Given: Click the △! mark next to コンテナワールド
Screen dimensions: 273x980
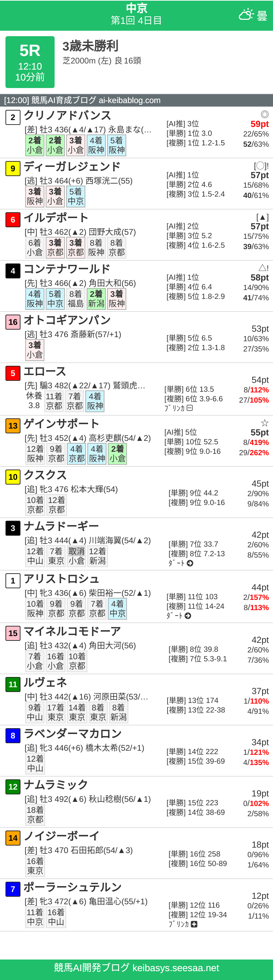Looking at the screenshot, I should coord(263,267).
